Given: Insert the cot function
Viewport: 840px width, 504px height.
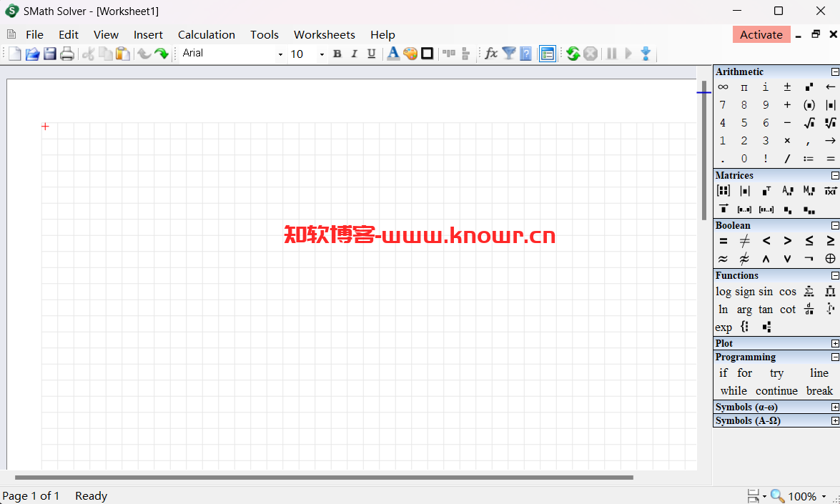Looking at the screenshot, I should 788,310.
